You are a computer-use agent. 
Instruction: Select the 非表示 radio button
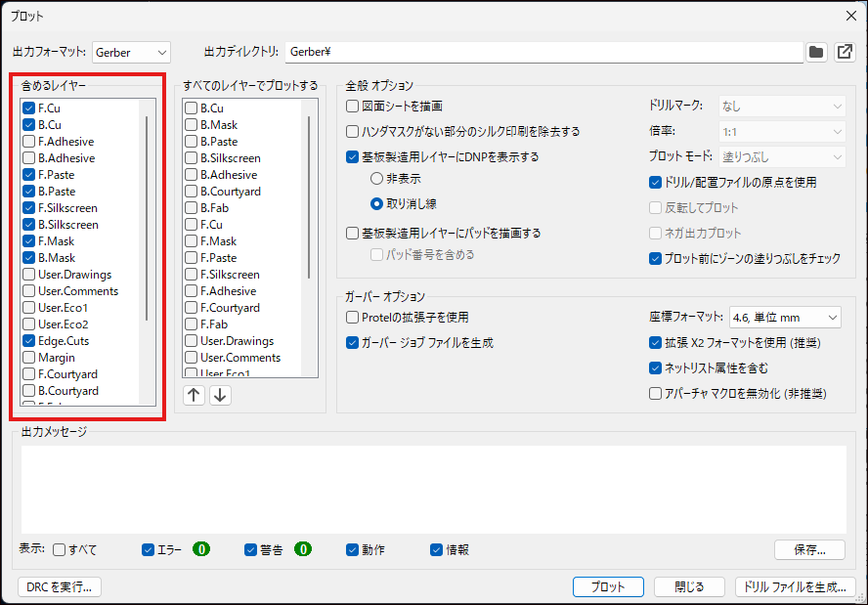pyautogui.click(x=376, y=179)
